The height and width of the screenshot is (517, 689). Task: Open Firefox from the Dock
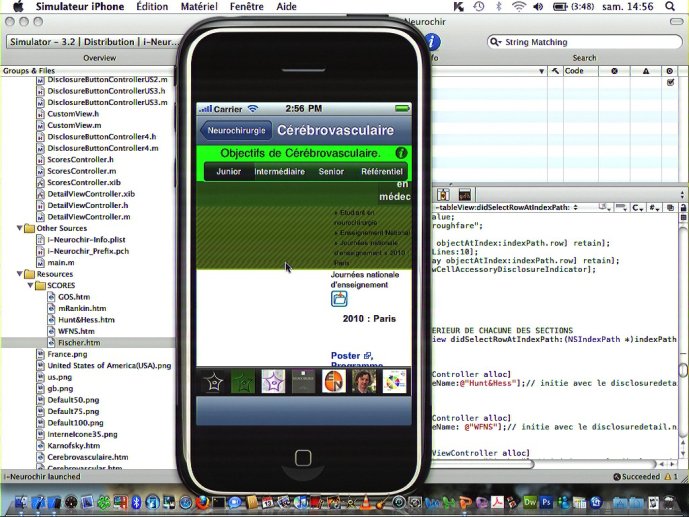[x=202, y=502]
